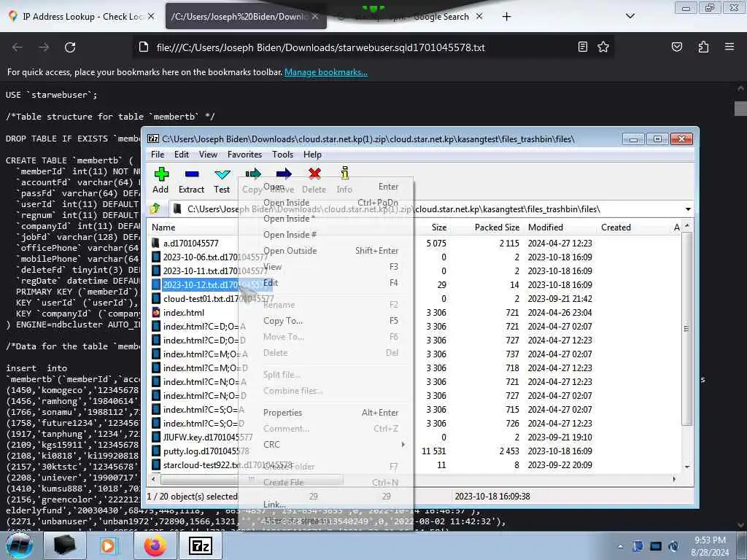Viewport: 747px width, 560px height.
Task: Sort by the Packed Size column header
Action: [x=497, y=227]
